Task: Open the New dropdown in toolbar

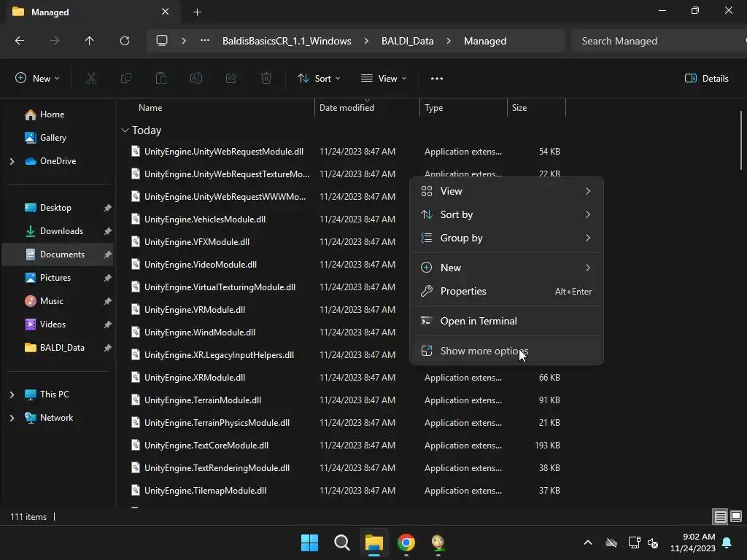Action: [37, 79]
